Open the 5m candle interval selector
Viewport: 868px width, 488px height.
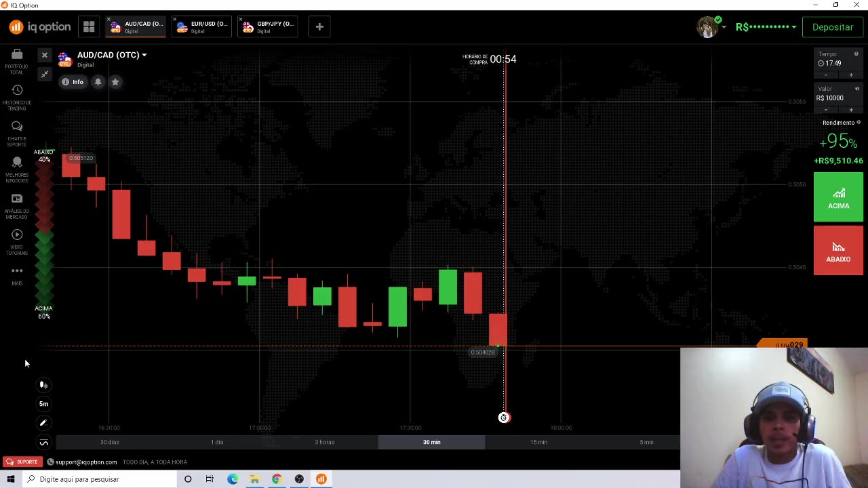pyautogui.click(x=43, y=404)
